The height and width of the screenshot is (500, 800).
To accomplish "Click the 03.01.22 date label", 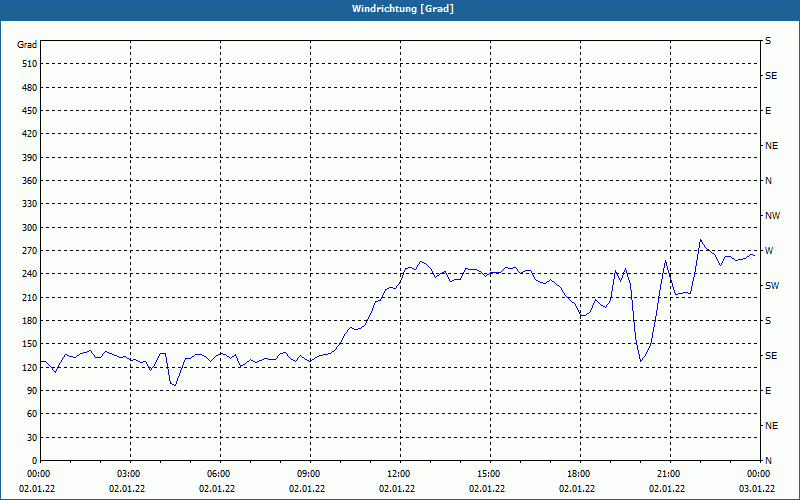I will pyautogui.click(x=757, y=489).
